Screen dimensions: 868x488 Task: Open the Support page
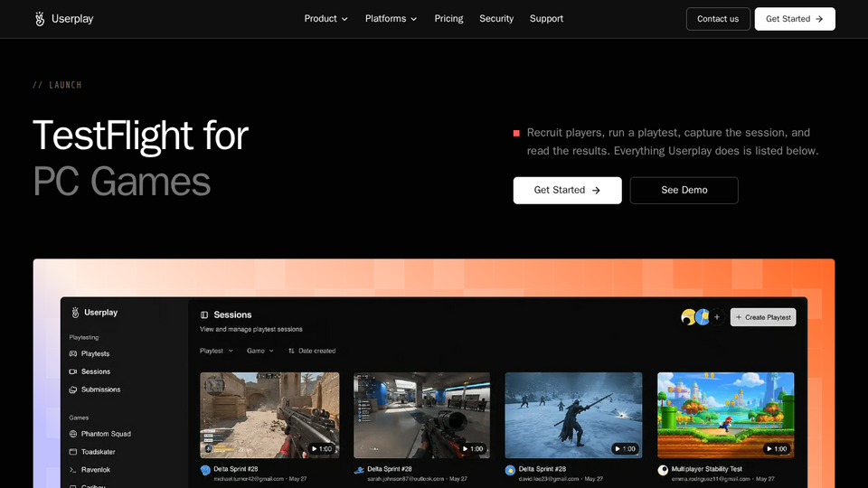point(546,19)
